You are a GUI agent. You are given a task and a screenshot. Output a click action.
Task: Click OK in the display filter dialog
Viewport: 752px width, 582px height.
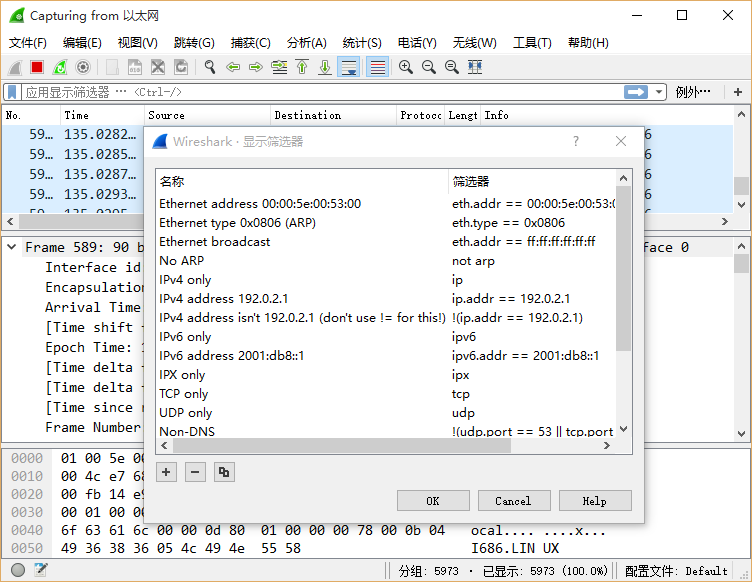click(433, 501)
